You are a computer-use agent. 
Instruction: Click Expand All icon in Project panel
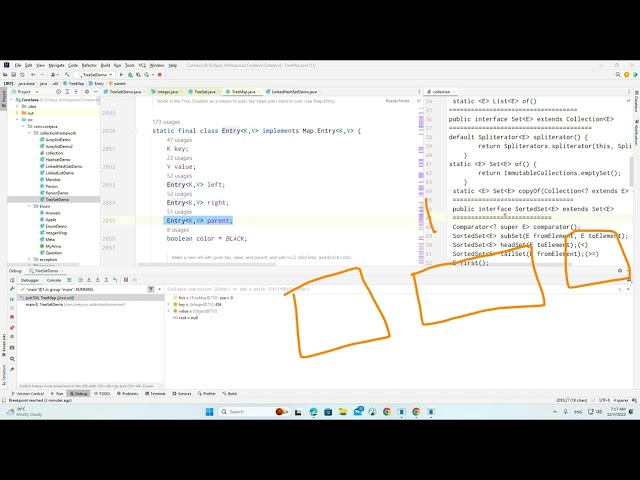pos(67,92)
